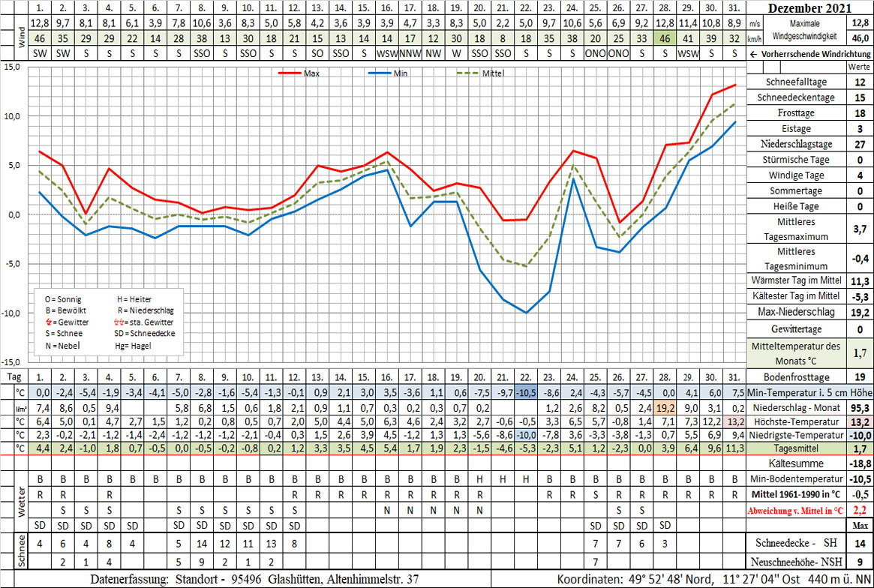The width and height of the screenshot is (874, 588).
Task: Click the red Gewitter lightning symbol in legend
Action: 49,322
